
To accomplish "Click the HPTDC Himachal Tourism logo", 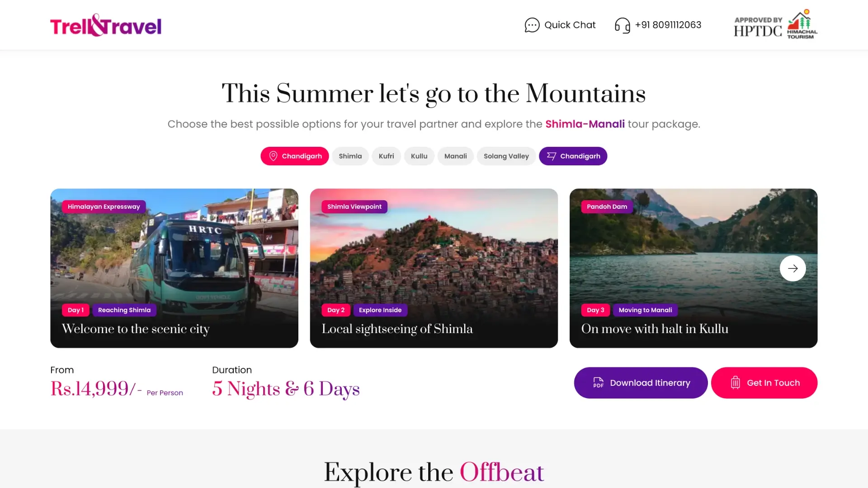I will pyautogui.click(x=775, y=25).
